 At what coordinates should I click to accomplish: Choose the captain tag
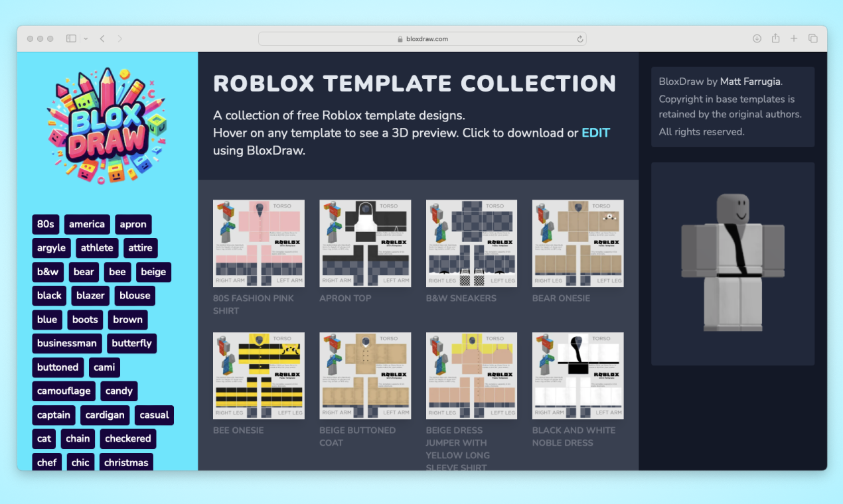coord(54,415)
